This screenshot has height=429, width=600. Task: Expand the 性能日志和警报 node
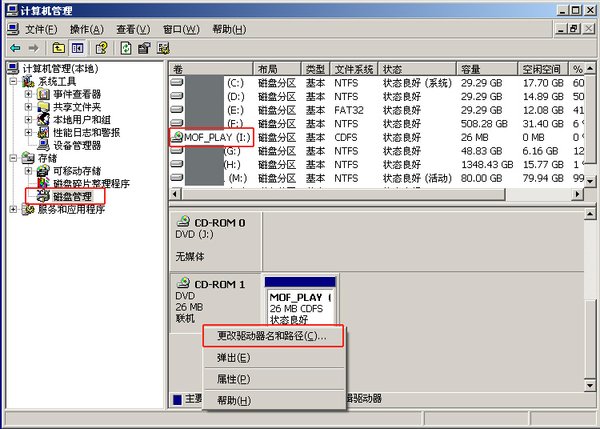click(x=28, y=132)
